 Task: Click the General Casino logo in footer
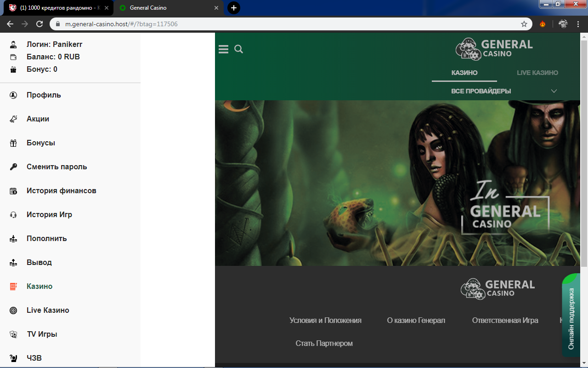pos(498,289)
